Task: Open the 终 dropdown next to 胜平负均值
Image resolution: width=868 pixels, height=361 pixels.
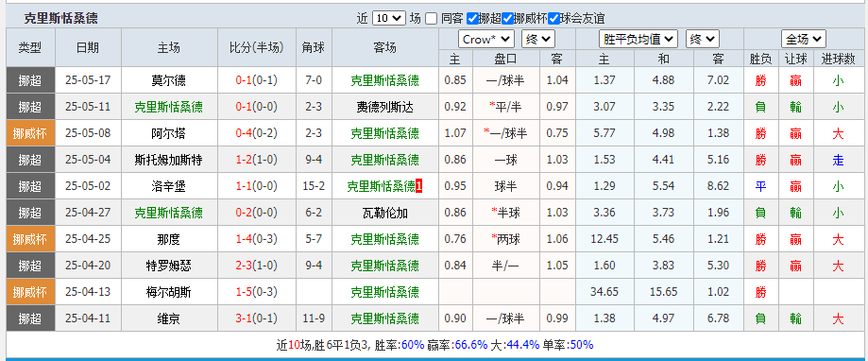Action: coord(703,40)
